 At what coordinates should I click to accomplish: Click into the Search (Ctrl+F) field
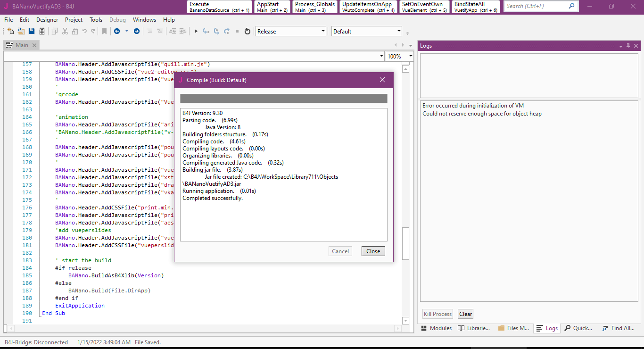[536, 6]
